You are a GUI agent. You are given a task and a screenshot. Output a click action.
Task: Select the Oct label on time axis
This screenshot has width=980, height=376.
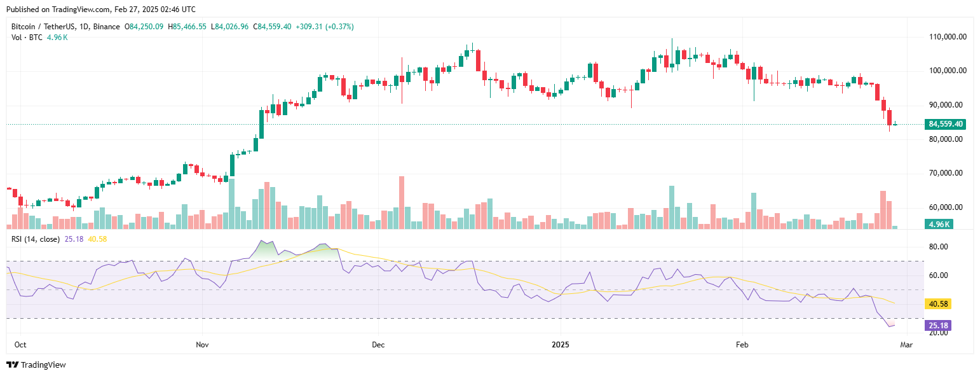click(x=21, y=345)
